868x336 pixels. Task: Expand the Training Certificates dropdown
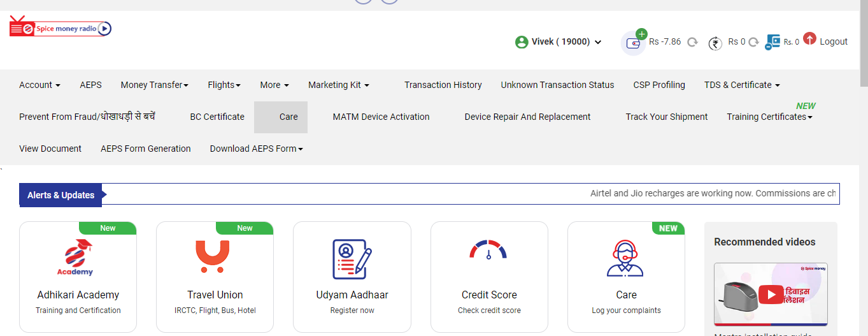[x=769, y=117]
